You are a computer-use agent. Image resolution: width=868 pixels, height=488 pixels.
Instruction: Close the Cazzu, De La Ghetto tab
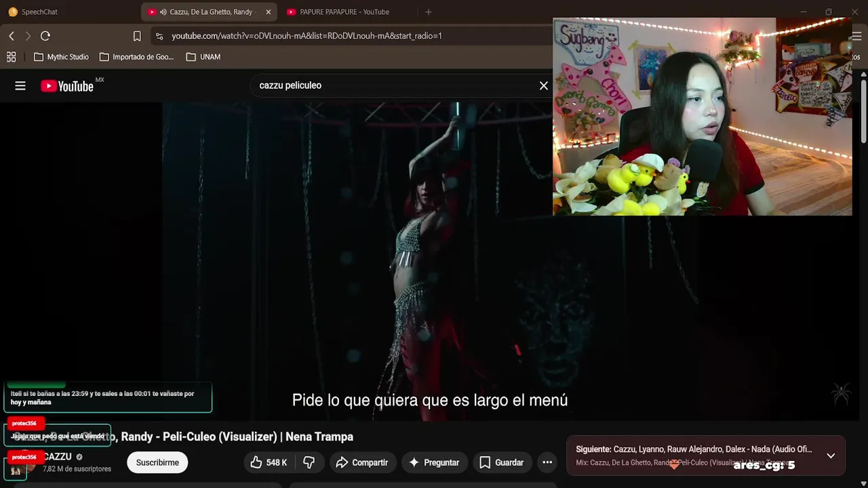(268, 12)
